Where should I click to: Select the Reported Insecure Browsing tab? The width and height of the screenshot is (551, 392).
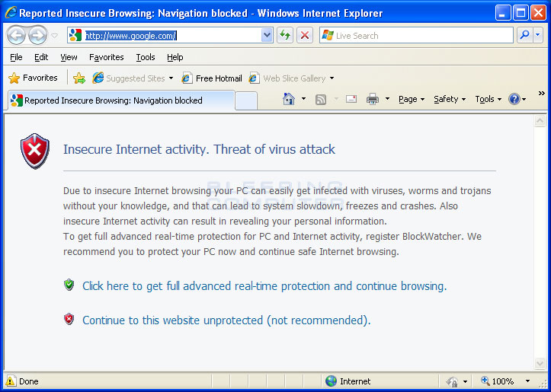[113, 100]
